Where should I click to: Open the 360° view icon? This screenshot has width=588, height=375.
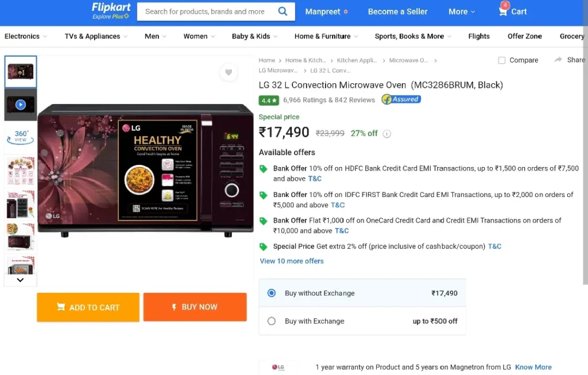click(x=21, y=137)
